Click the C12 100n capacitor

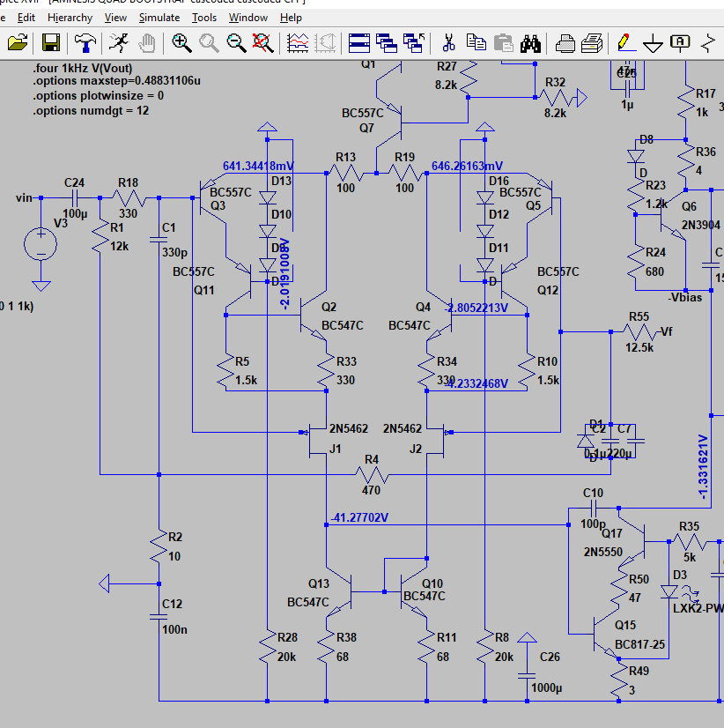pos(159,617)
